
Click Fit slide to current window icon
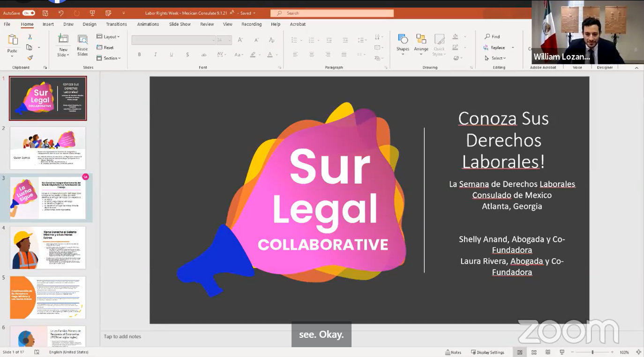click(638, 352)
